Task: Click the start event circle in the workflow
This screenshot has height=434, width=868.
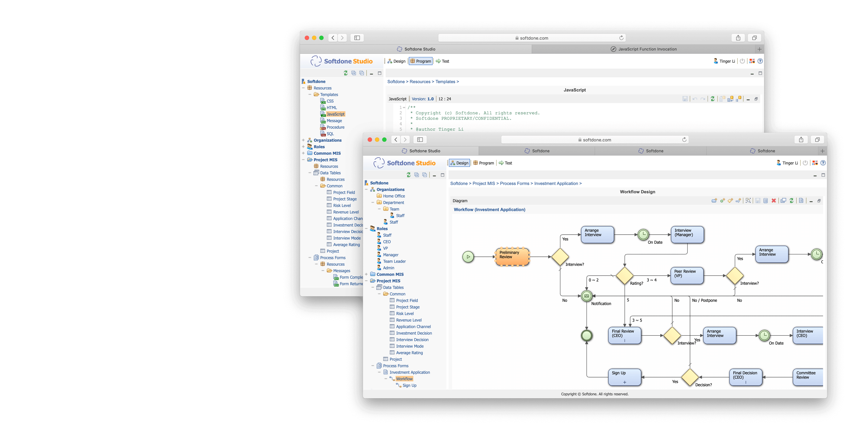Action: click(468, 257)
